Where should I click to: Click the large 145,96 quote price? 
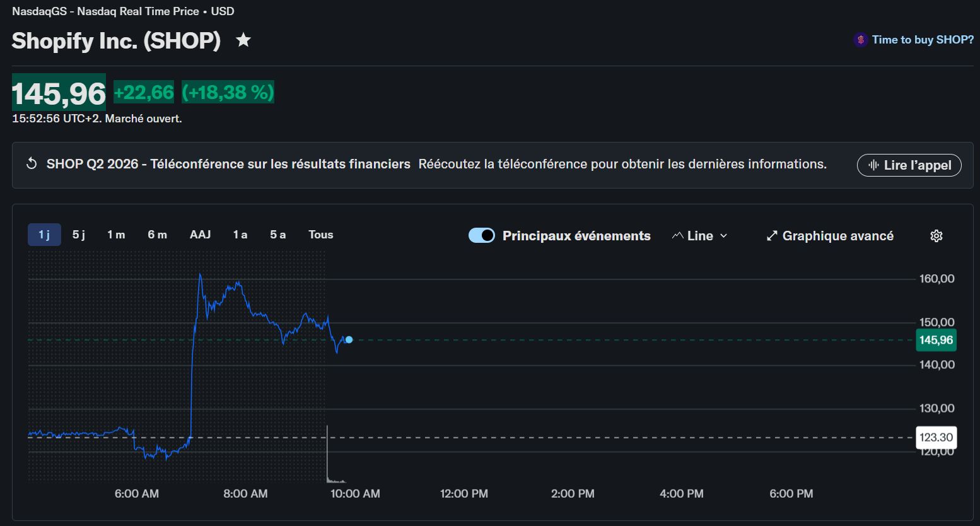(x=59, y=93)
